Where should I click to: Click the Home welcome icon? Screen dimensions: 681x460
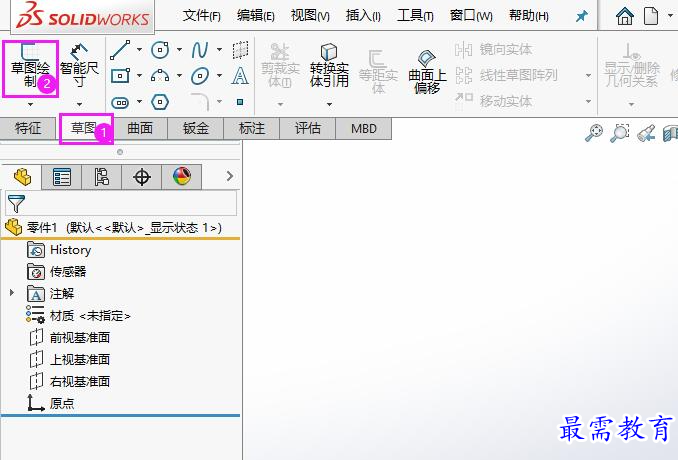(x=625, y=17)
